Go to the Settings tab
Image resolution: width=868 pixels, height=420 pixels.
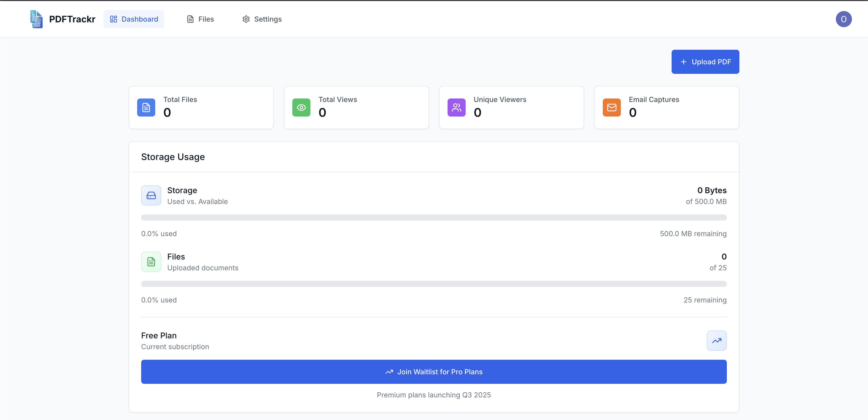pos(262,19)
